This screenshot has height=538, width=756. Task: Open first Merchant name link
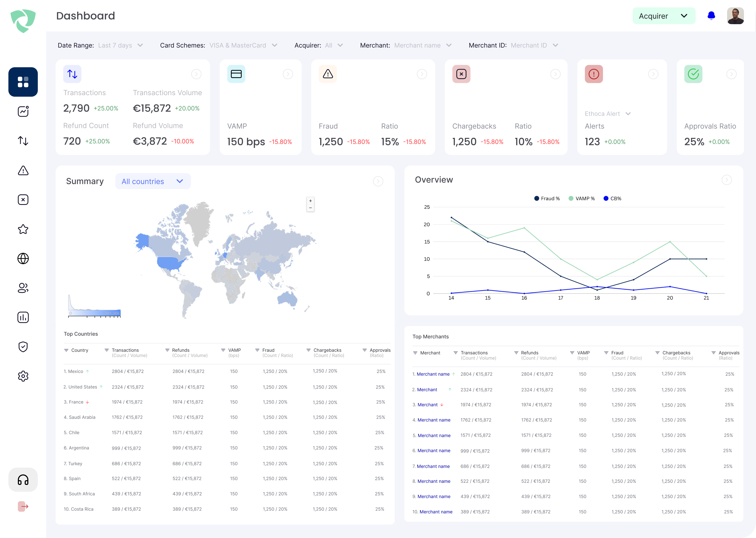(433, 374)
